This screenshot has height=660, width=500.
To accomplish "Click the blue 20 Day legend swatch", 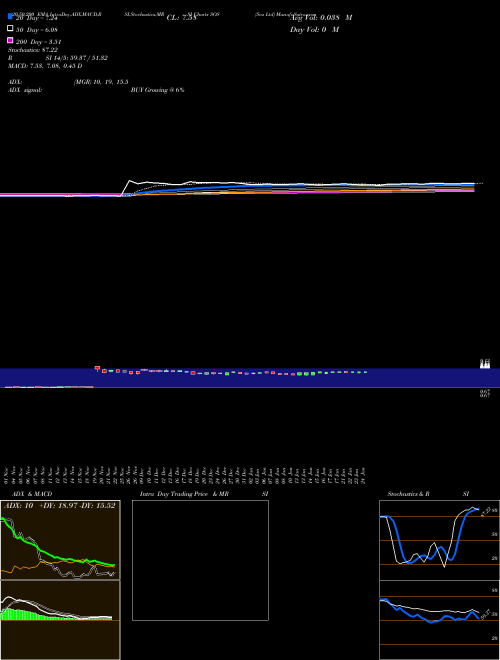I will tap(10, 17).
